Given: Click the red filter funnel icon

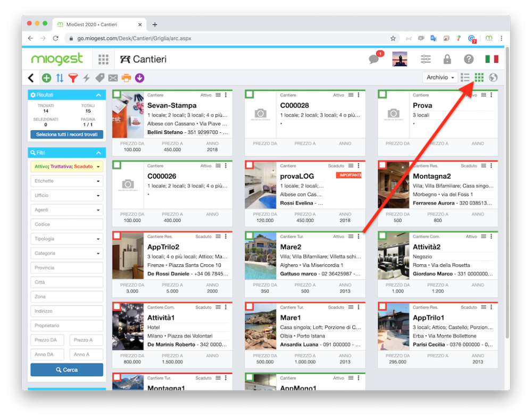Looking at the screenshot, I should [73, 78].
